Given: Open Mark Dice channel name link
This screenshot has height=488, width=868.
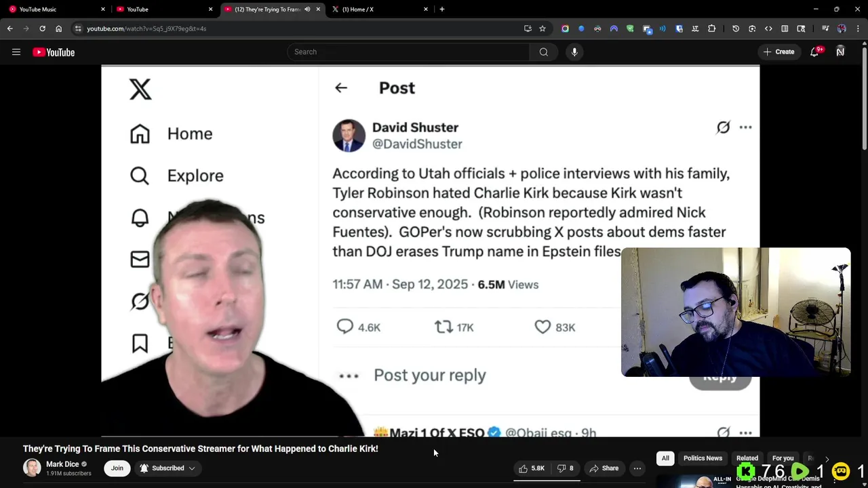Looking at the screenshot, I should [62, 464].
